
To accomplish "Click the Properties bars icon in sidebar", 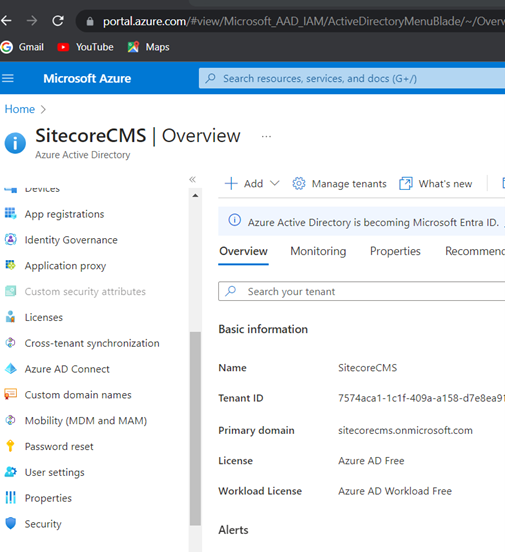I will tap(11, 497).
